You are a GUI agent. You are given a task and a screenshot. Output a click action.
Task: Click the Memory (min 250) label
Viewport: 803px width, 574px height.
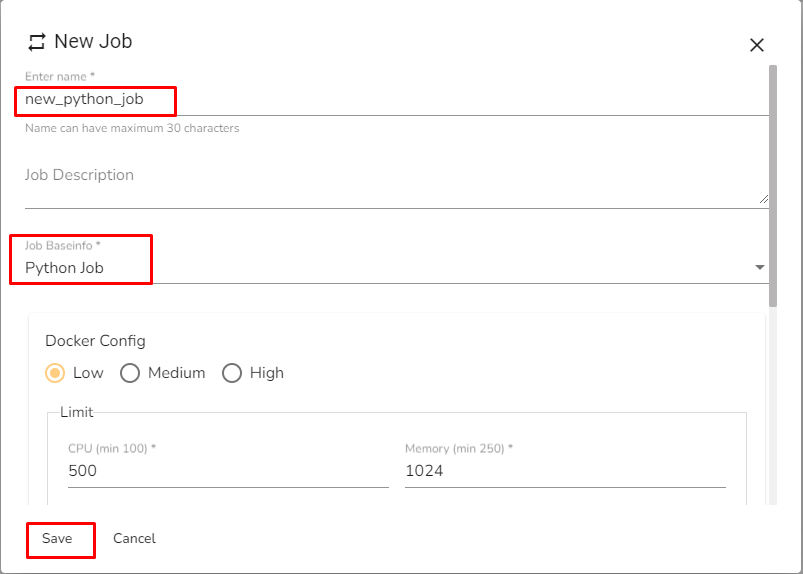pyautogui.click(x=458, y=449)
